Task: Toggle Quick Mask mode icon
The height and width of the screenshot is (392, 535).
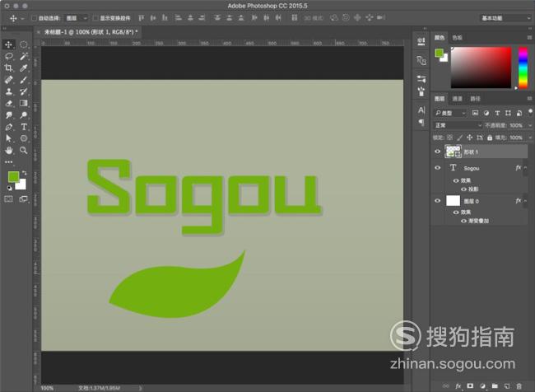Action: click(8, 199)
